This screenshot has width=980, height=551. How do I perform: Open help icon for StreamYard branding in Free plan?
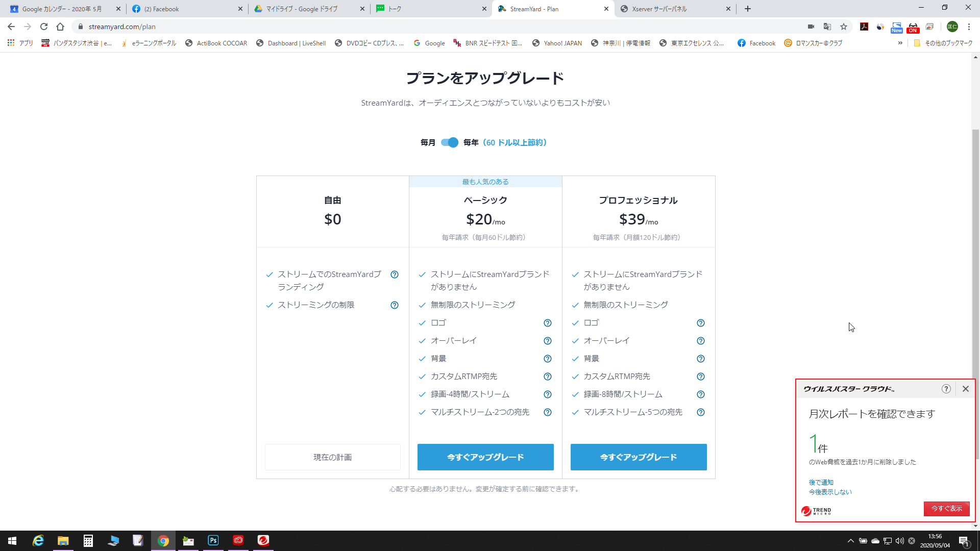click(395, 274)
